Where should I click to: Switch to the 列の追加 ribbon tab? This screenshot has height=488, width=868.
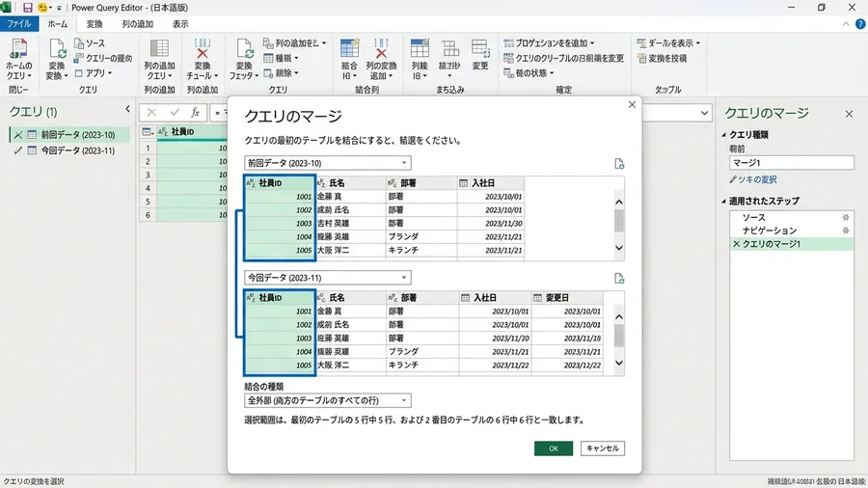tap(137, 24)
